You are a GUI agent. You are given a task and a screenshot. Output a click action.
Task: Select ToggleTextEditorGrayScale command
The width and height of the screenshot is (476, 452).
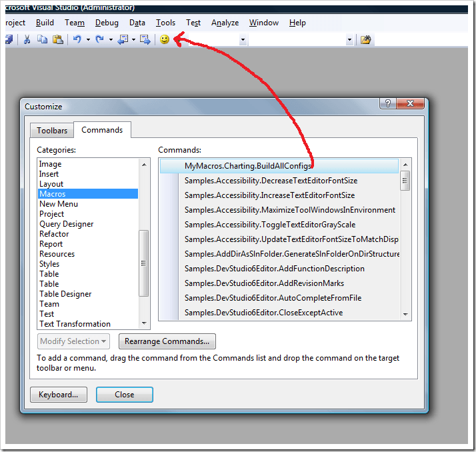[279, 225]
